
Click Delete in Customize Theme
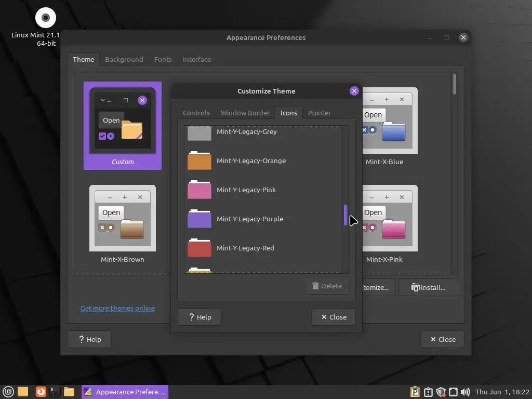pyautogui.click(x=327, y=286)
